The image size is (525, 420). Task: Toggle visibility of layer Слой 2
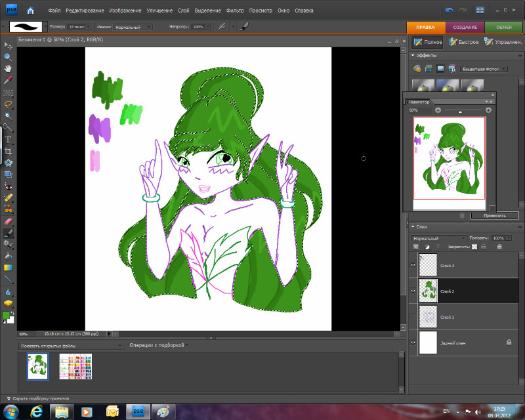(x=413, y=291)
